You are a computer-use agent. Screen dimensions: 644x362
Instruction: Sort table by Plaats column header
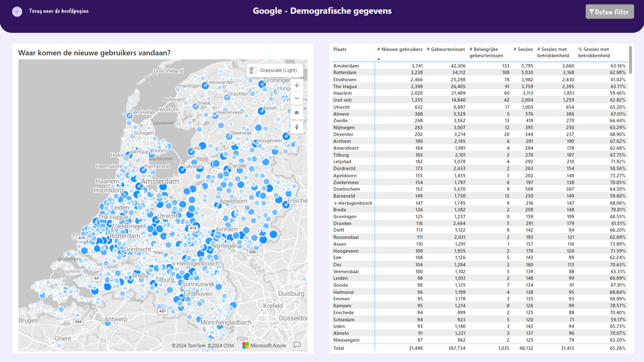coord(340,49)
